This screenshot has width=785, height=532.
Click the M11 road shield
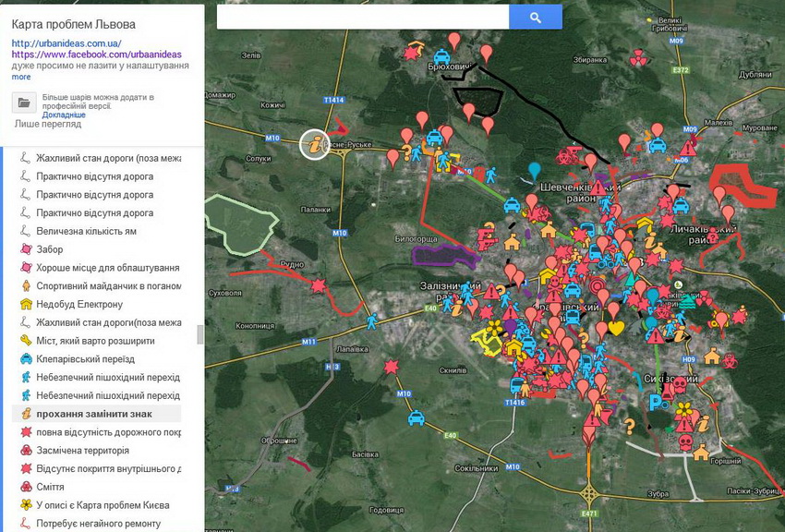pos(308,342)
